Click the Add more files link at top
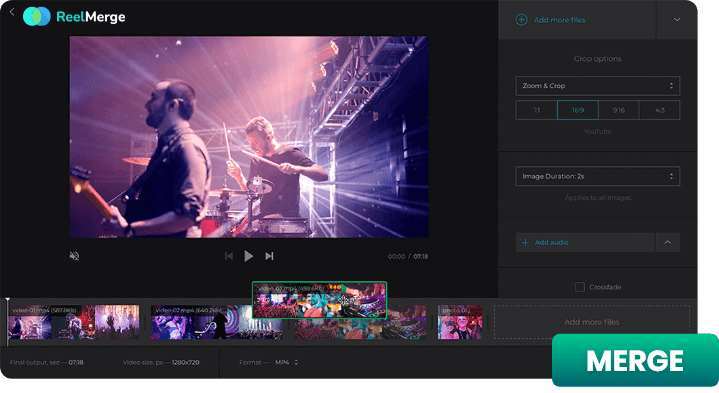Viewport: 719px width, 393px height. 559,20
